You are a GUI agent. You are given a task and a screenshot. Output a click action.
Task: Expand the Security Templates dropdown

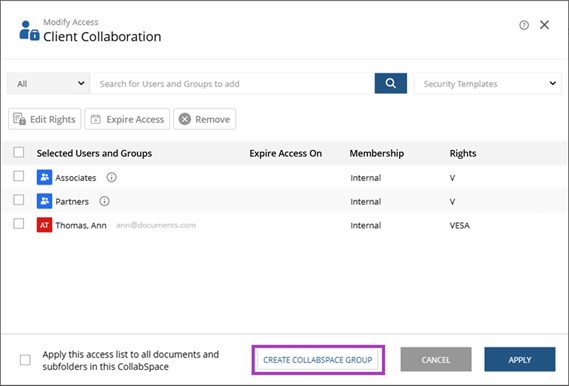[487, 83]
